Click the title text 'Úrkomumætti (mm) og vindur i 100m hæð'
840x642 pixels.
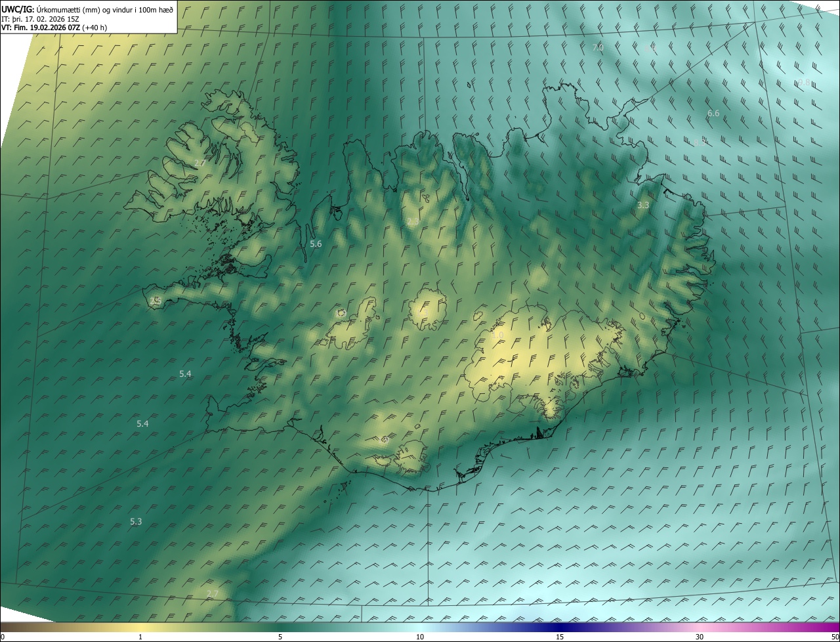[105, 9]
